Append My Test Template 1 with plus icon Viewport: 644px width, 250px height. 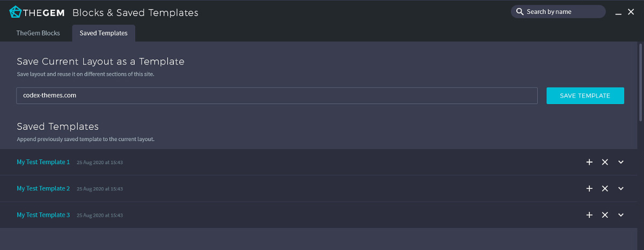coord(589,162)
